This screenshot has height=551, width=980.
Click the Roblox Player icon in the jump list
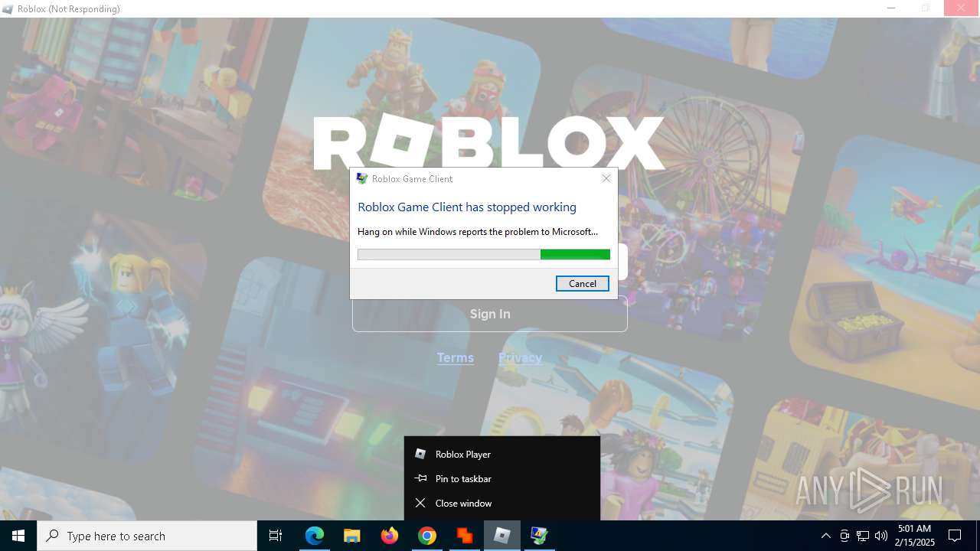(420, 454)
